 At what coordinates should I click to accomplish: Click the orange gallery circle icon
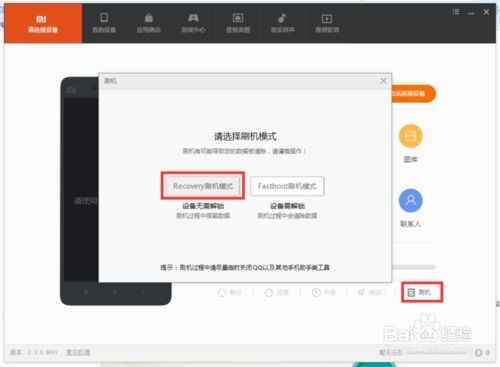tap(411, 136)
